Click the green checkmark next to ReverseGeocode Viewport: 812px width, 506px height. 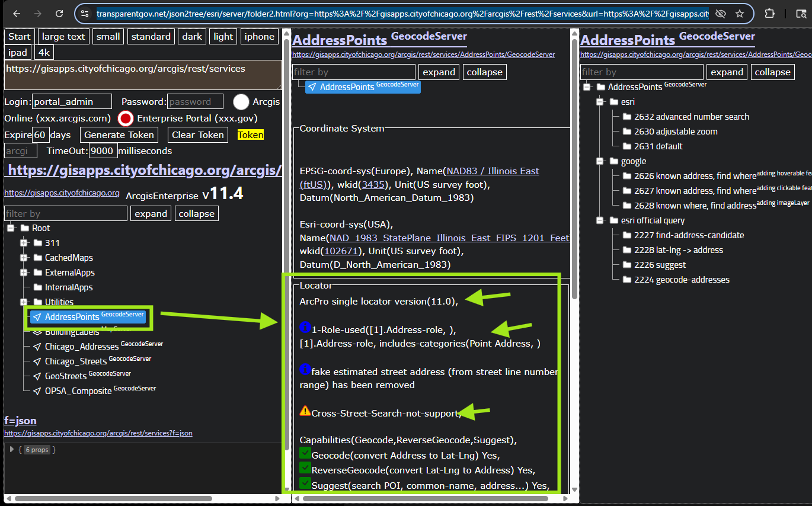pos(305,469)
